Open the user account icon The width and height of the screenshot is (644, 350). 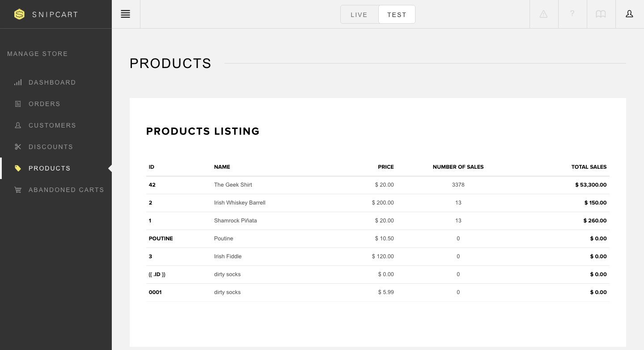coord(629,14)
